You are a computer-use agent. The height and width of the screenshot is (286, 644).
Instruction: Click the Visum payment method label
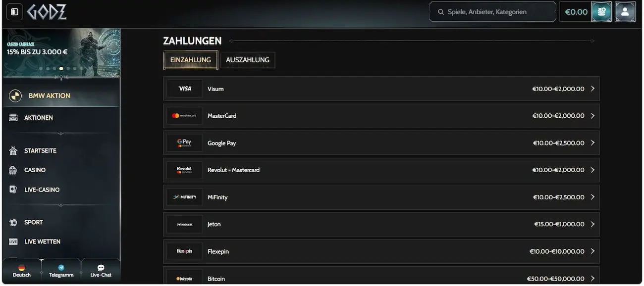[x=215, y=89]
